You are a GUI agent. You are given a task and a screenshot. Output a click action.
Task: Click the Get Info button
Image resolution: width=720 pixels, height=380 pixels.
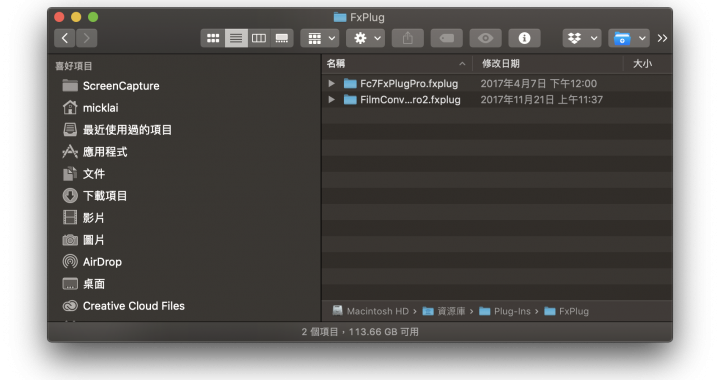click(x=524, y=38)
